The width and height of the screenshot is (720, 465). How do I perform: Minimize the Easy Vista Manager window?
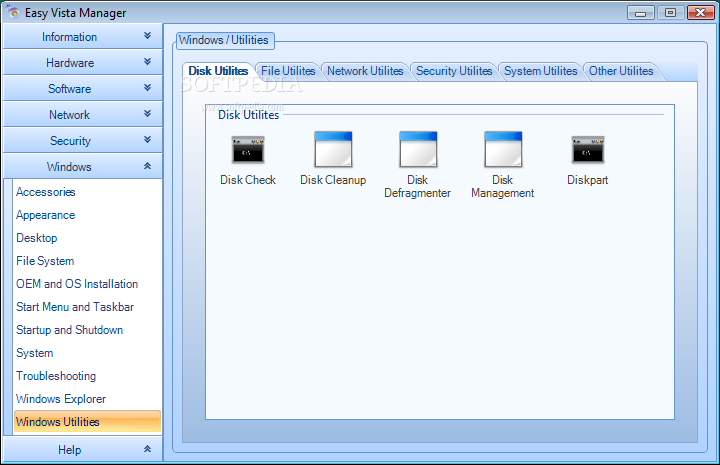(x=641, y=12)
